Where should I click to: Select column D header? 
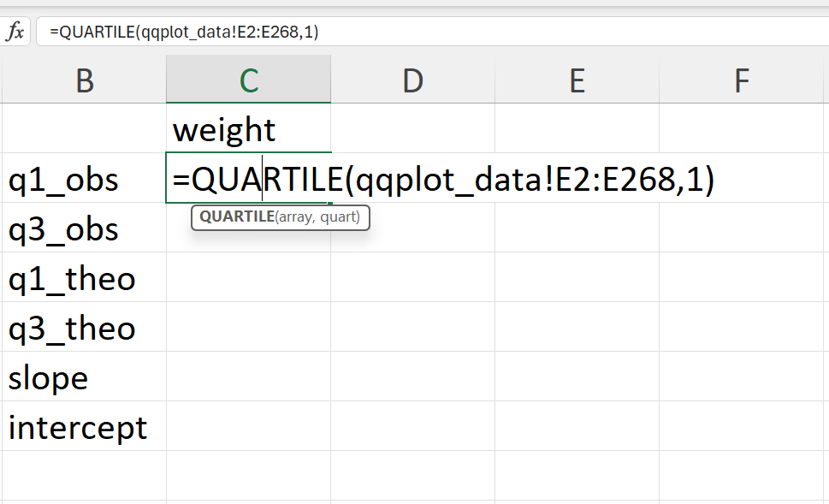coord(413,80)
